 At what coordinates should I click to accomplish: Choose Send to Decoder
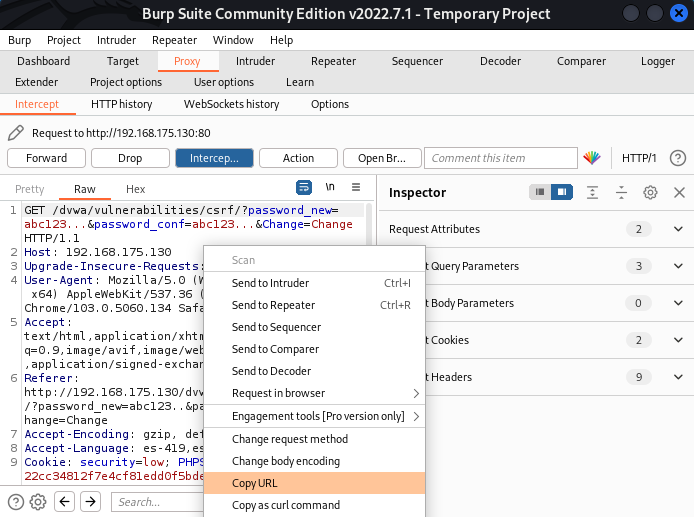tap(314, 371)
